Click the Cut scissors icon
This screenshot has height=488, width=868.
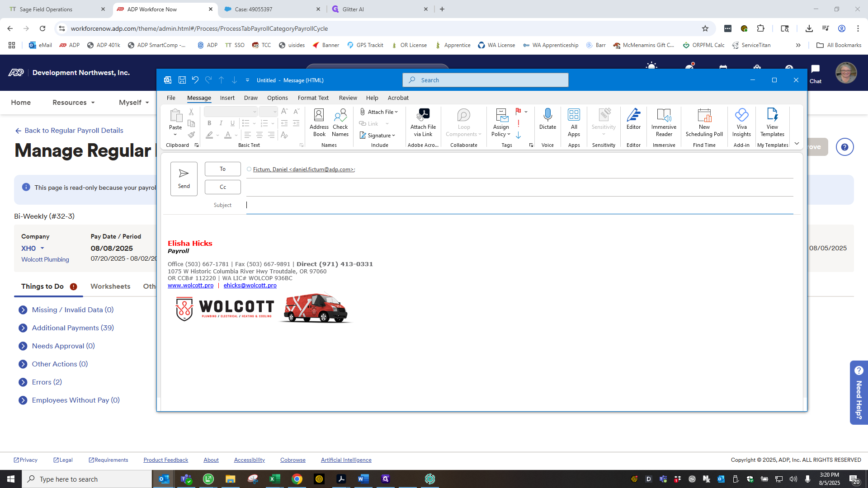[191, 112]
